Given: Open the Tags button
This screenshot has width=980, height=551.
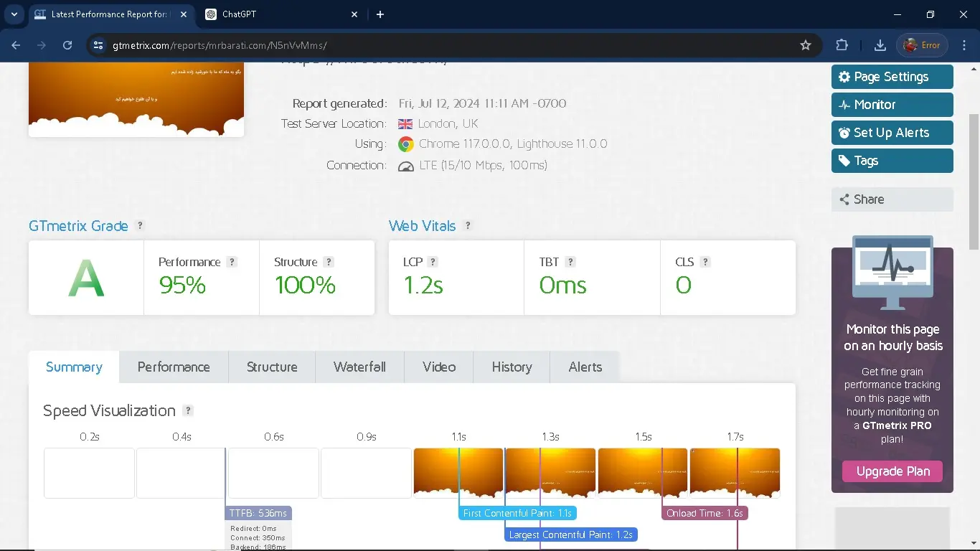Looking at the screenshot, I should click(x=892, y=161).
